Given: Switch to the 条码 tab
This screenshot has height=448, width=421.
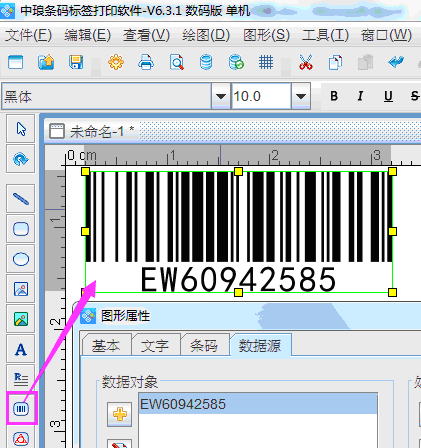Looking at the screenshot, I should tap(204, 345).
